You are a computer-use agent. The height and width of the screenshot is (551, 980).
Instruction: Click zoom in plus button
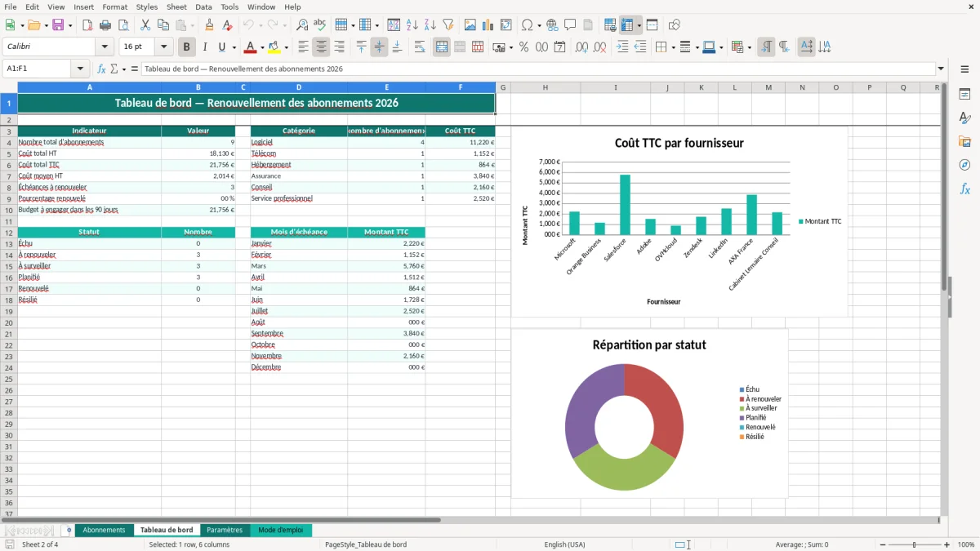(947, 544)
